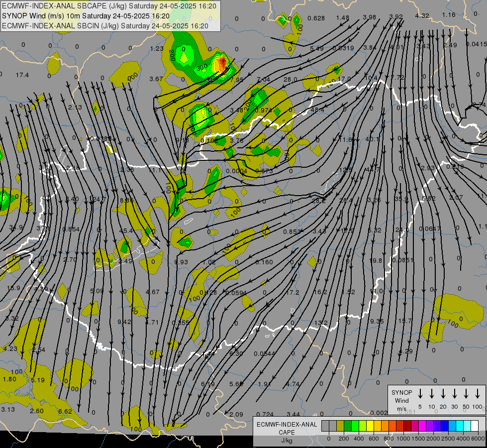
Task: Click the wind legend arrow above 30
Action: tap(455, 394)
